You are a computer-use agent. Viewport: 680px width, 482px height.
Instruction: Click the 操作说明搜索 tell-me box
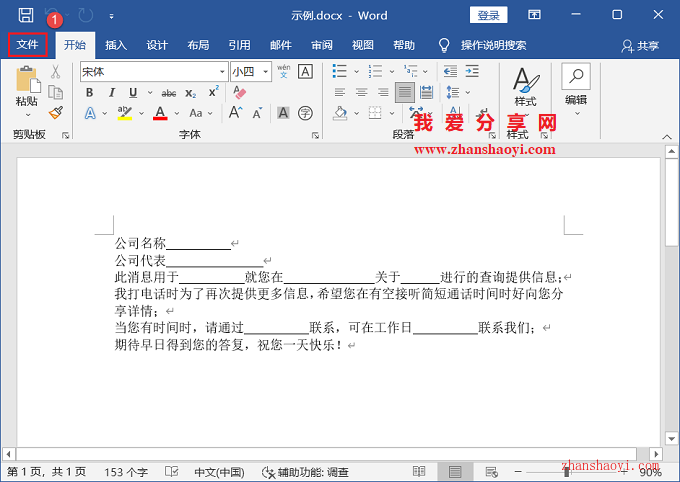tap(494, 45)
